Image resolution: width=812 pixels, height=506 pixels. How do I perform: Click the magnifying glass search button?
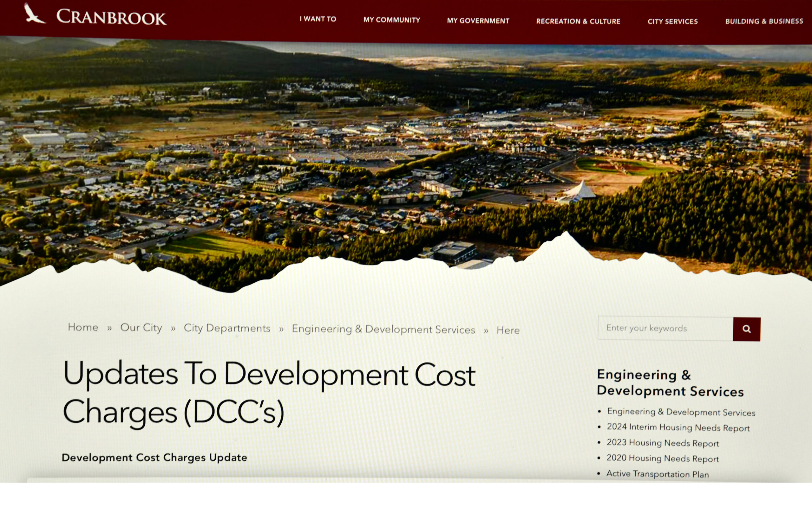click(746, 329)
